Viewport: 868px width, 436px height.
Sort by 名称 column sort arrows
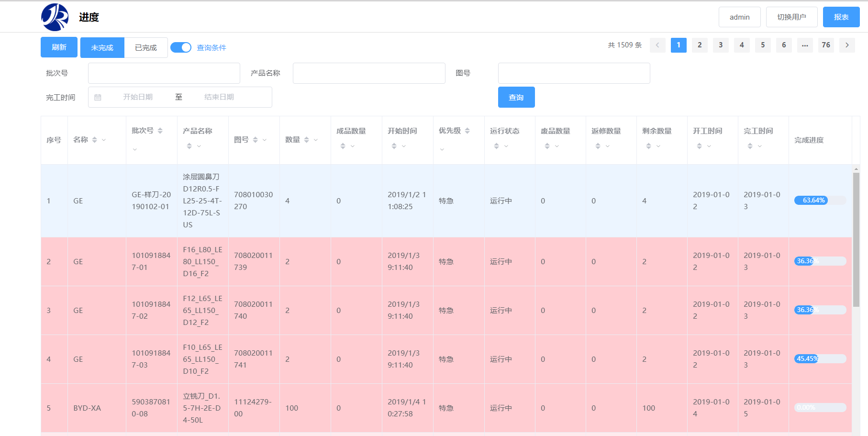[x=95, y=140]
